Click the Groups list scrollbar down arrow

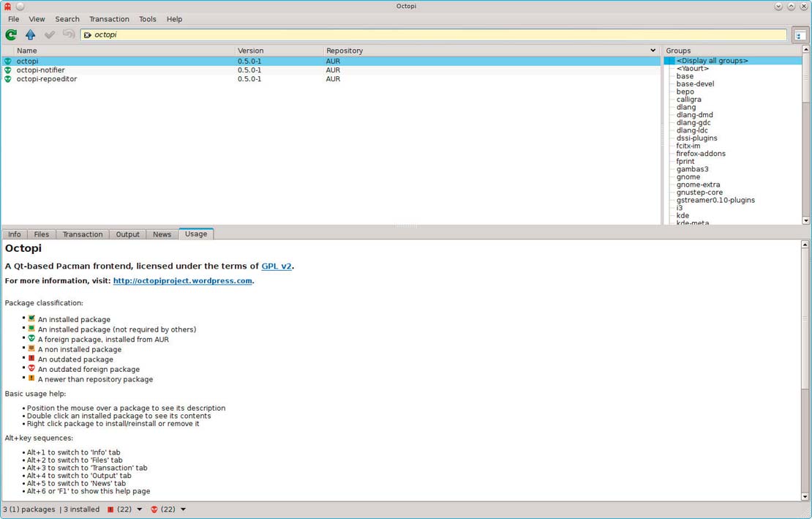click(806, 220)
